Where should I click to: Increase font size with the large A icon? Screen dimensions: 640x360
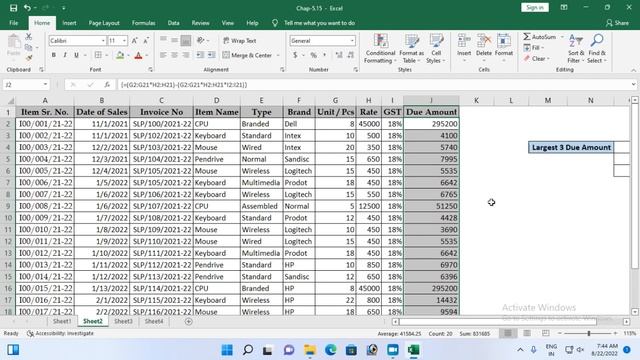tap(134, 40)
